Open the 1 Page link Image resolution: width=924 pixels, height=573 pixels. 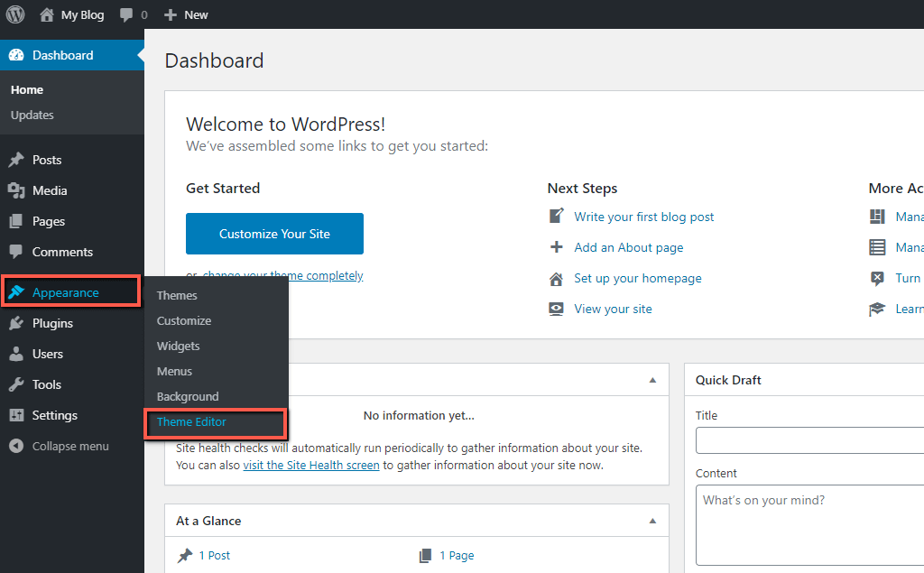coord(457,555)
